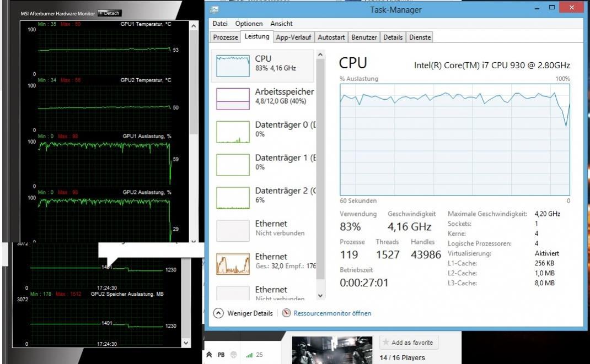Open the Datei menu in Task-Manager

coord(220,24)
